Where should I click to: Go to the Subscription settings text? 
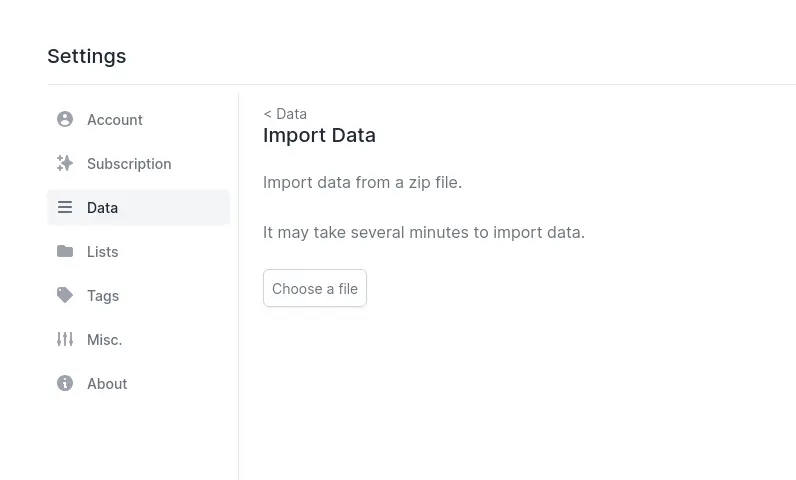(x=129, y=164)
